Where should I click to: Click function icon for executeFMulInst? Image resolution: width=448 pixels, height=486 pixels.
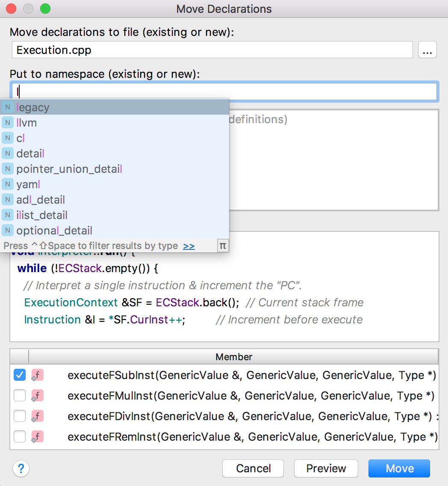37,395
